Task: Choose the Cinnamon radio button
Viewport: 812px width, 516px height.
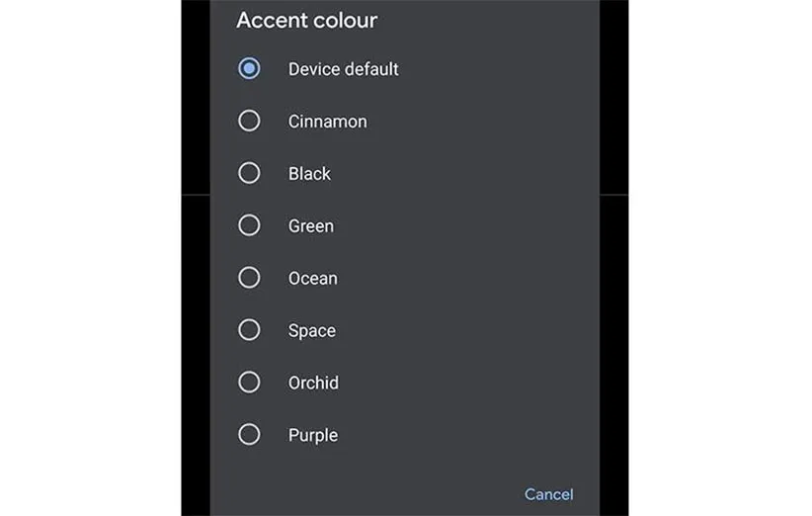Action: pos(249,122)
